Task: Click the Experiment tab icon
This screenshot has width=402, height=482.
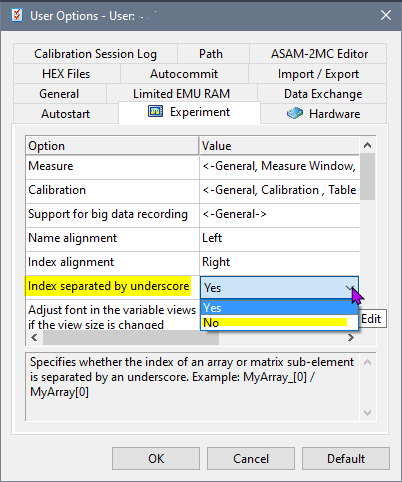Action: coord(155,111)
